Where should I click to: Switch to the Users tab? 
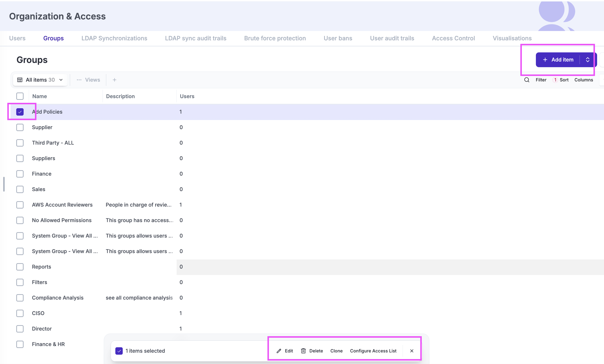(x=17, y=38)
